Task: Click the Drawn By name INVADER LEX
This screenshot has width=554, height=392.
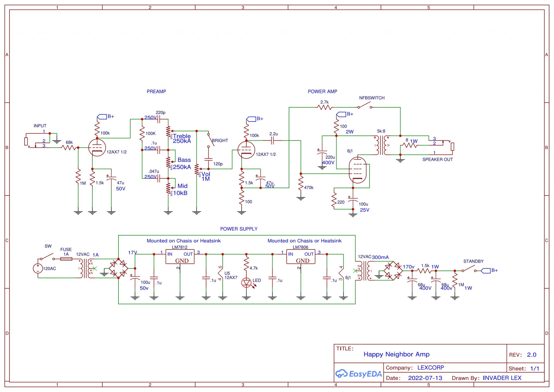Action: click(x=502, y=378)
